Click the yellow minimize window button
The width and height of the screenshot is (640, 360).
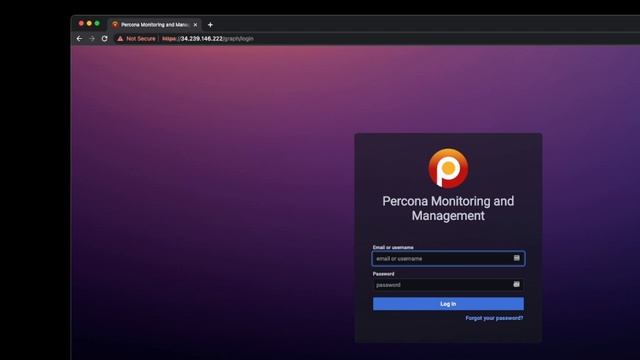[89, 23]
